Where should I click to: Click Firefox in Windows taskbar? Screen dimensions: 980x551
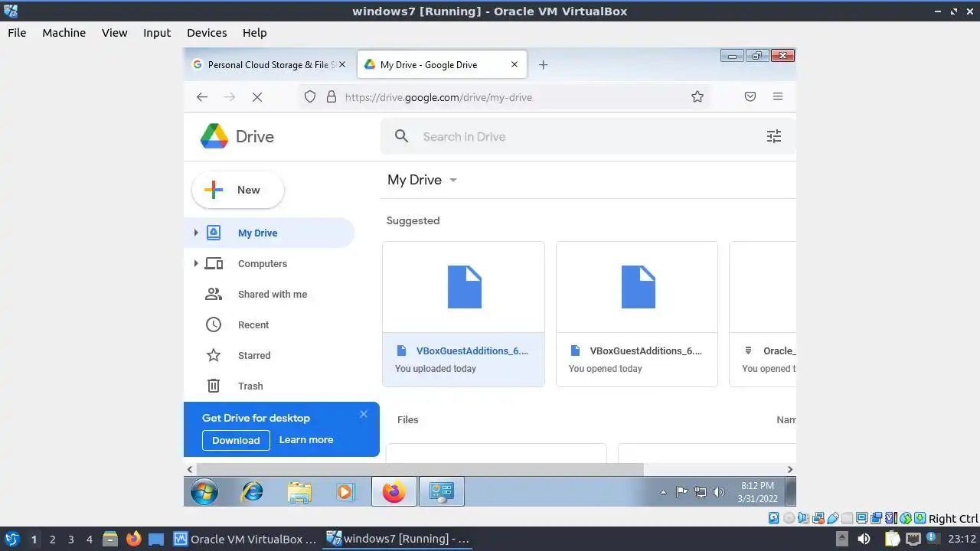point(394,491)
